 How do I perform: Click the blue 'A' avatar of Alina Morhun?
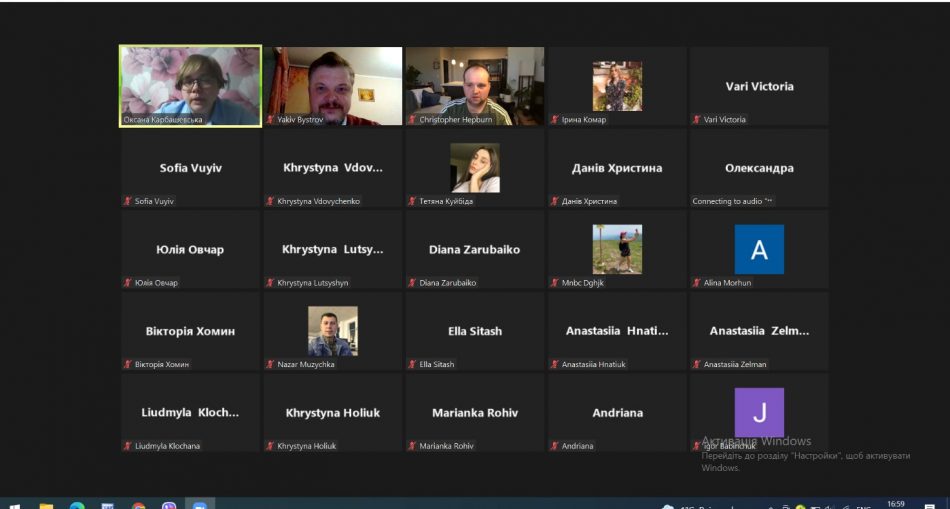[759, 250]
